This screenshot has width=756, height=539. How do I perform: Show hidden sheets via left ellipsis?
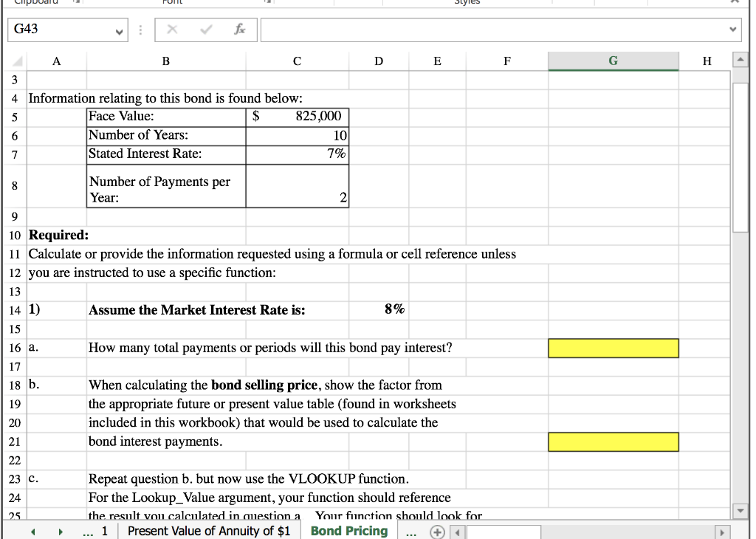tap(87, 533)
